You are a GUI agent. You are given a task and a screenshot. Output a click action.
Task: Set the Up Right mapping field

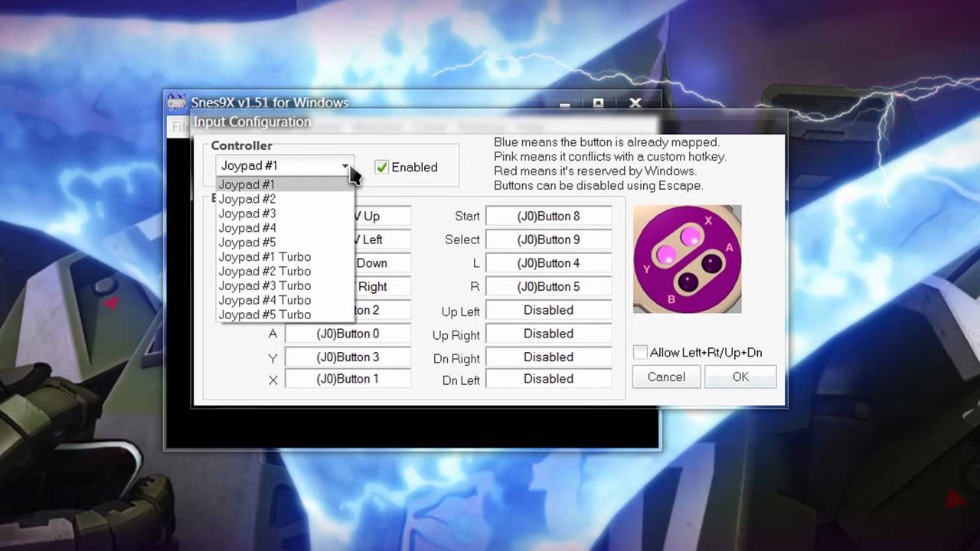[x=548, y=334]
